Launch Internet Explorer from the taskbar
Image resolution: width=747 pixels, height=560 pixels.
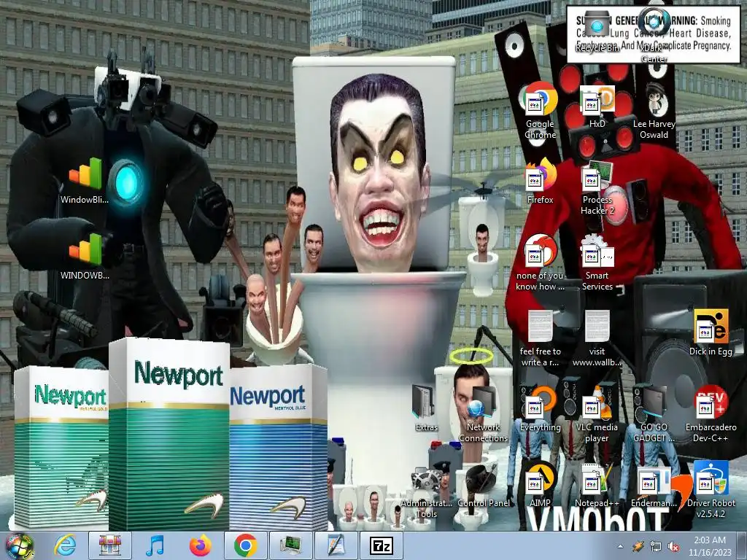pyautogui.click(x=65, y=545)
